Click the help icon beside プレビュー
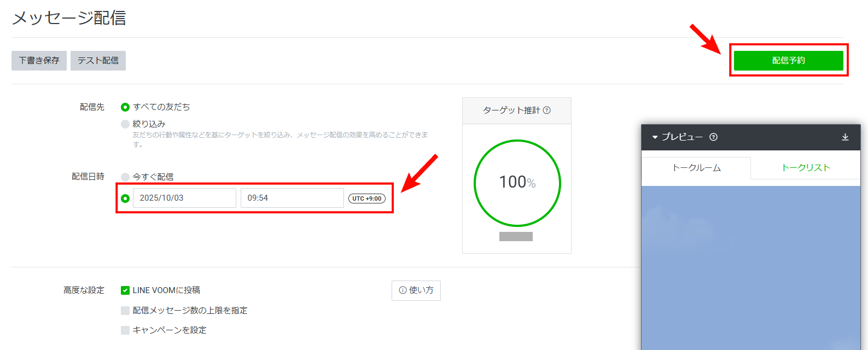868x350 pixels. point(713,137)
